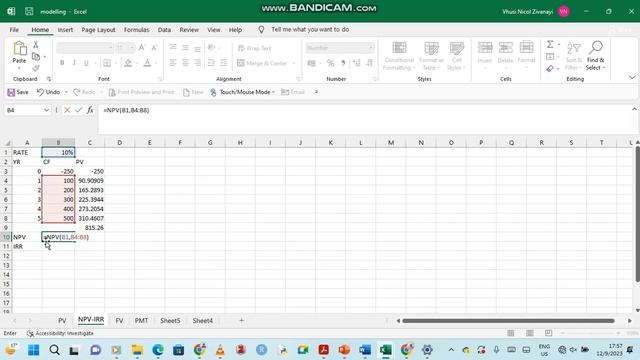Expand the formula bar with chevron
640x360 pixels.
click(634, 109)
